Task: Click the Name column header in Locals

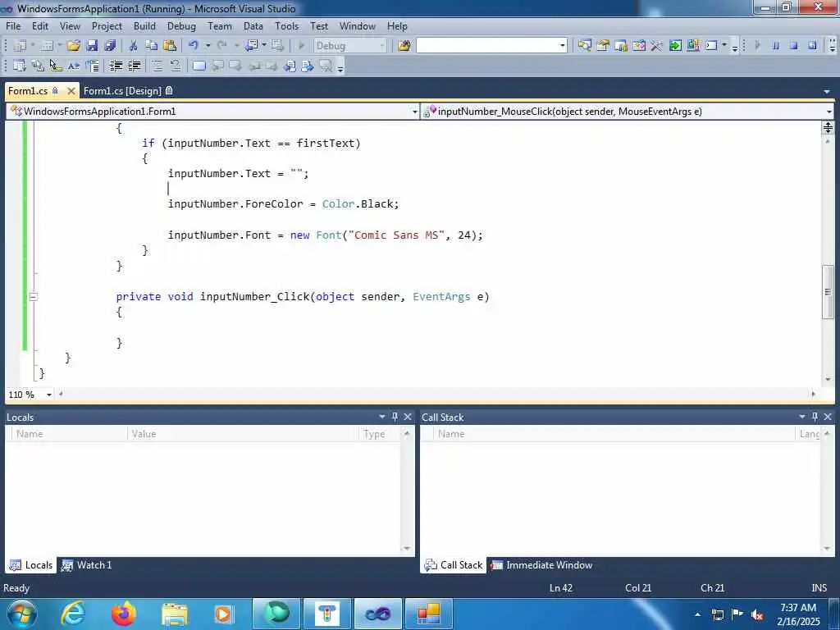Action: coord(69,434)
